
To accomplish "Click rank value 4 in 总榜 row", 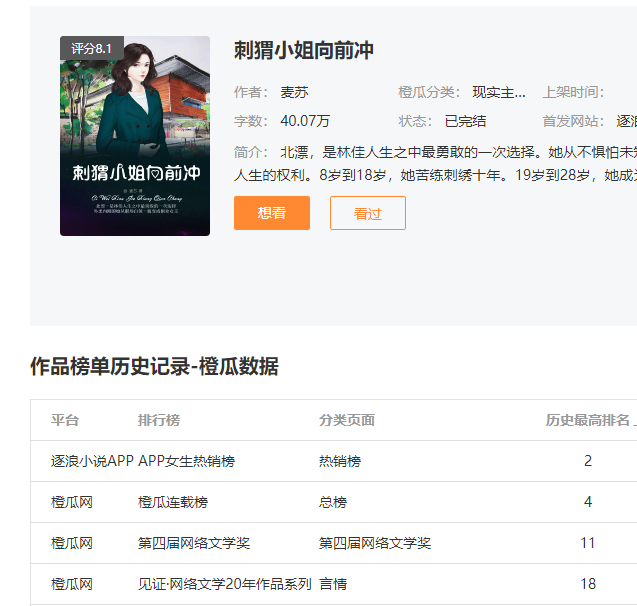I will click(x=588, y=502).
